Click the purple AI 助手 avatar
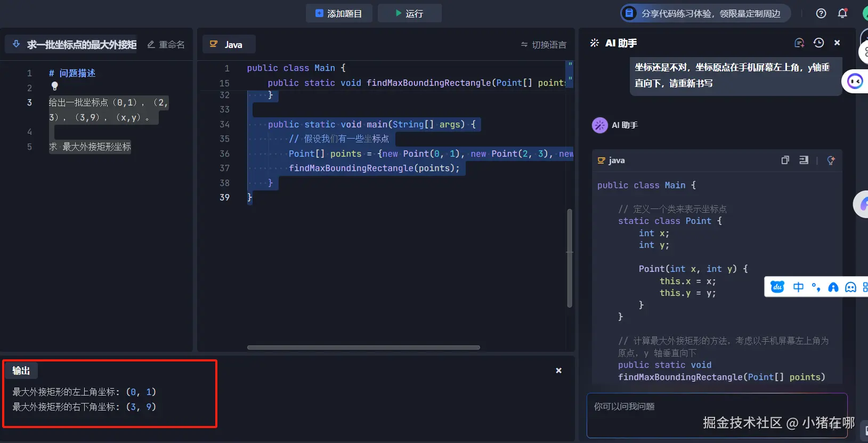This screenshot has width=868, height=443. coord(600,125)
